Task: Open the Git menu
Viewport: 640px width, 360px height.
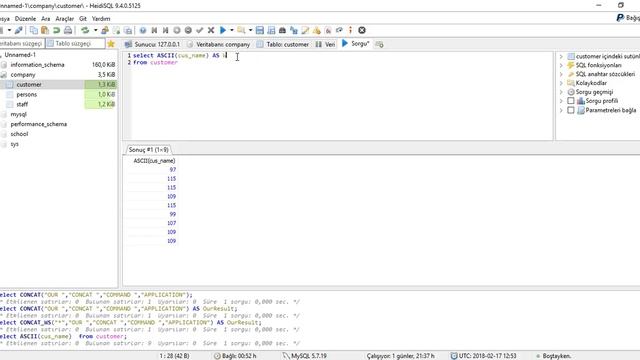Action: pyautogui.click(x=83, y=19)
